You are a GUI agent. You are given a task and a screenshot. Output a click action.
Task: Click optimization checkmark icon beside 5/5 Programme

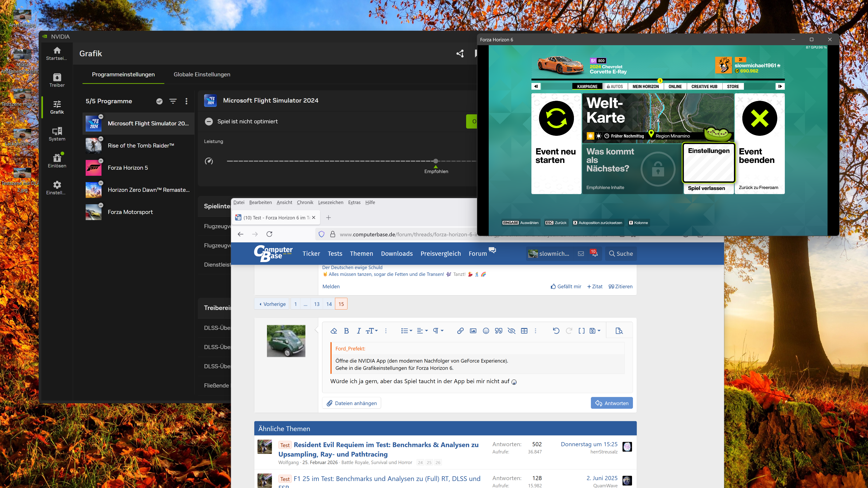point(159,101)
